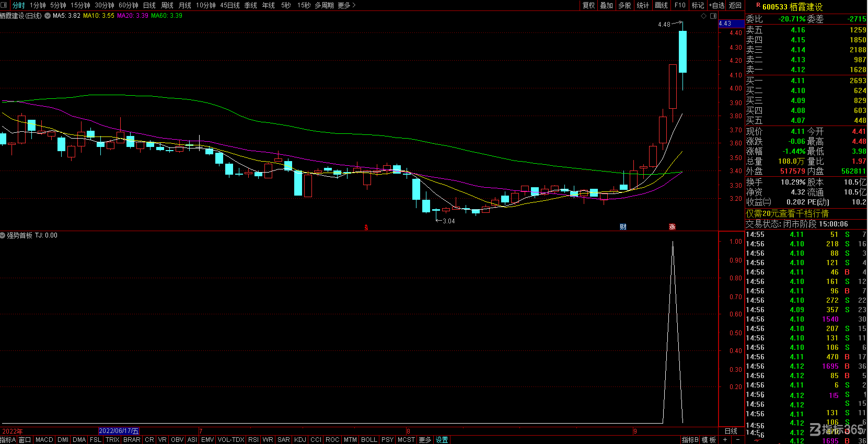Image resolution: width=868 pixels, height=444 pixels.
Task: Click the red 涨 marker below the chart
Action: click(673, 227)
